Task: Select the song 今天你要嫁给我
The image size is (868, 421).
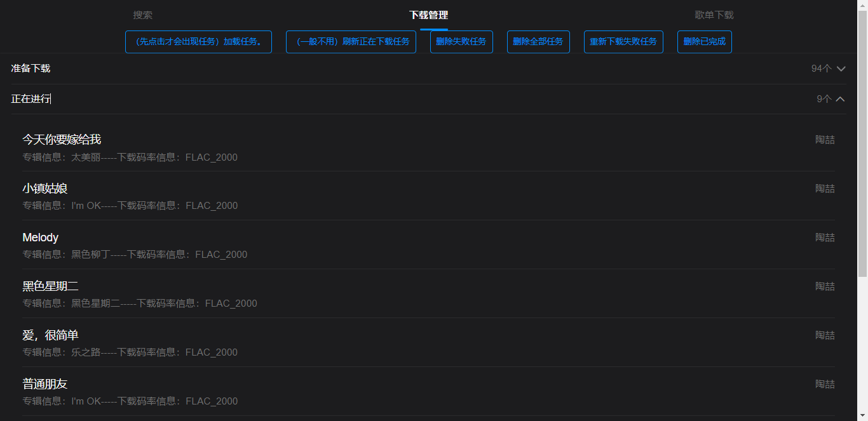Action: pyautogui.click(x=62, y=140)
